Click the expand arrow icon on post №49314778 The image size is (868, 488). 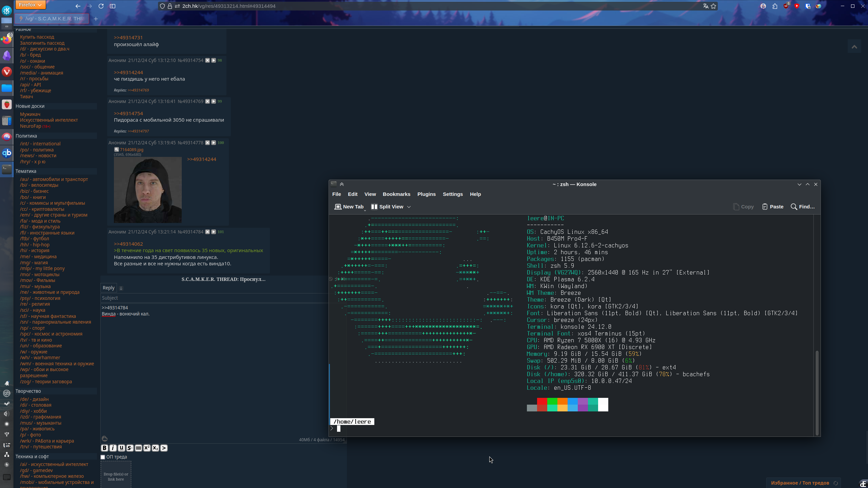pyautogui.click(x=214, y=143)
